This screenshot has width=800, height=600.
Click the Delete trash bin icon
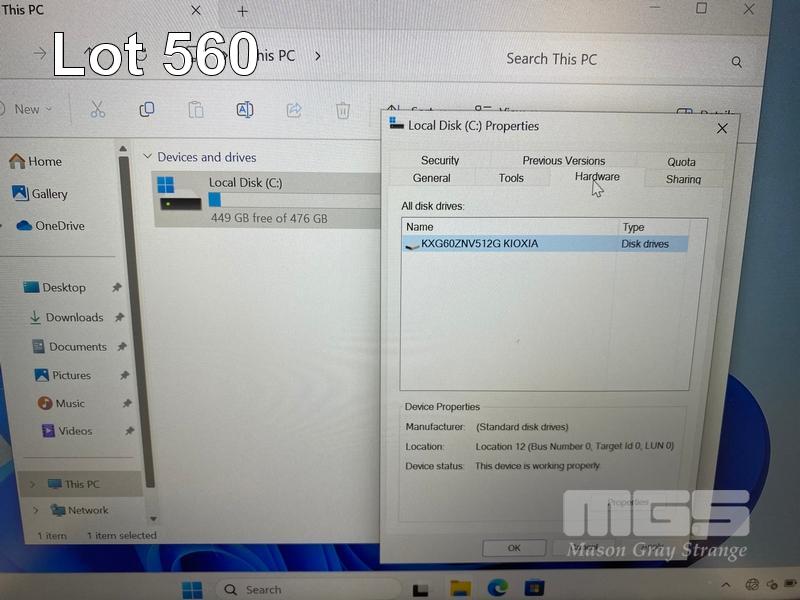342,110
